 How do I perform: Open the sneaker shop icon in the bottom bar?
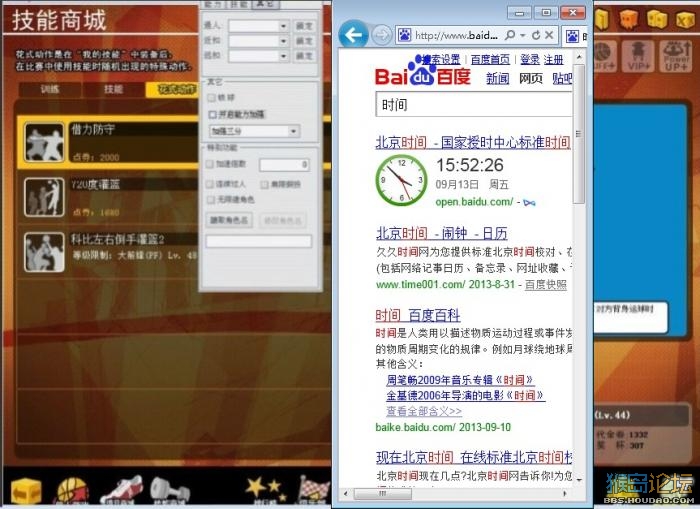[x=121, y=490]
